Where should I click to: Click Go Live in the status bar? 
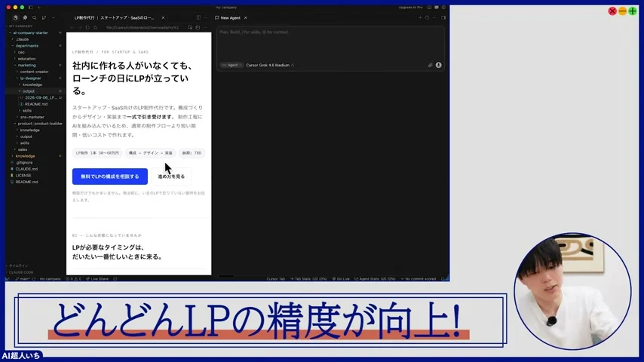[341, 278]
